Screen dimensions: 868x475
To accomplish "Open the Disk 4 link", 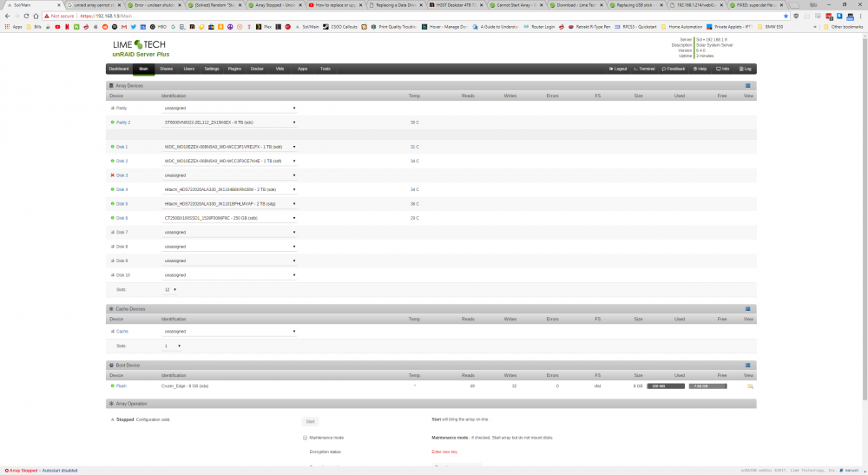I will pyautogui.click(x=122, y=190).
